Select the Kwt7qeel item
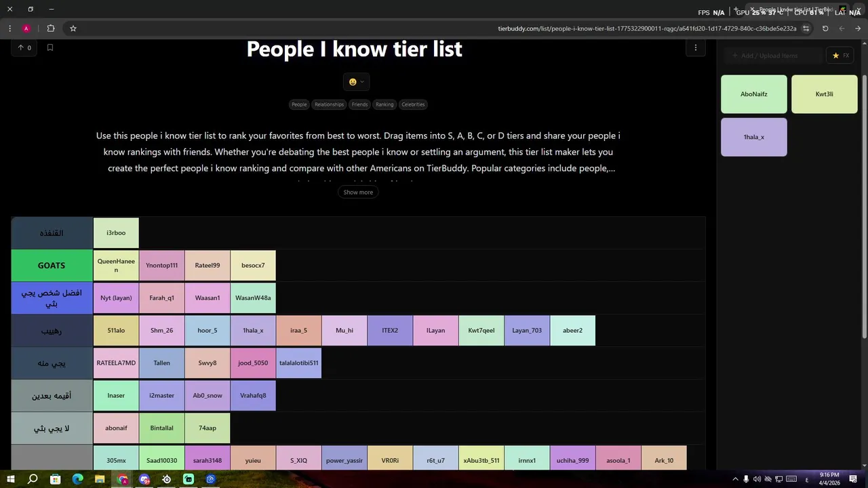 (481, 331)
